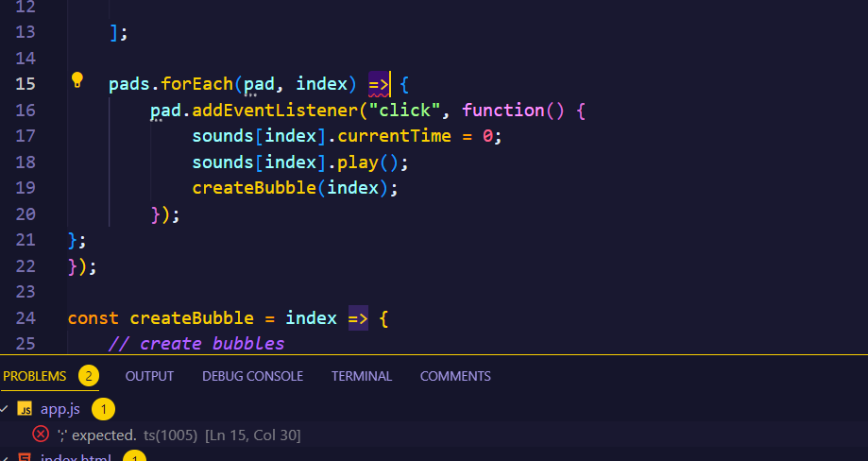The width and height of the screenshot is (868, 461).
Task: Click the [Ln 15, Col 30] location text
Action: coord(252,435)
